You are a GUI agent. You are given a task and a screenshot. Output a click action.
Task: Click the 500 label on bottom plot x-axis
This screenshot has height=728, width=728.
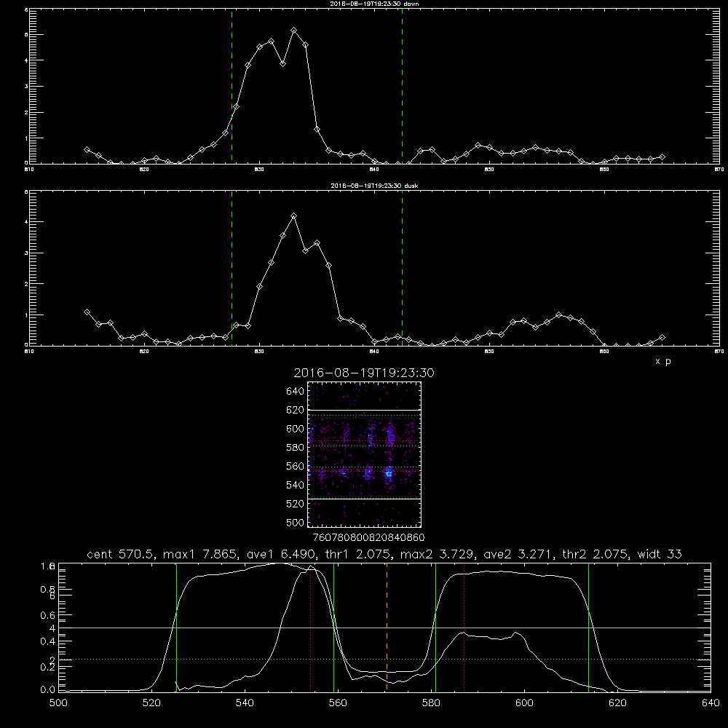coord(58,703)
